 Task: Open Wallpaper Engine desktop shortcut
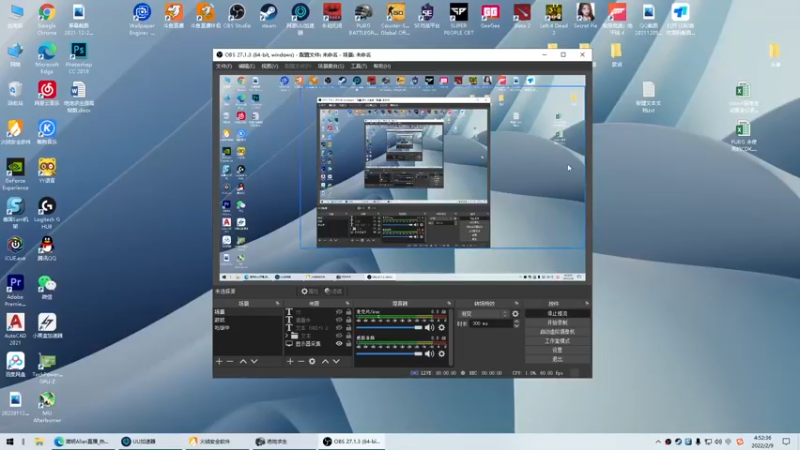tap(142, 19)
